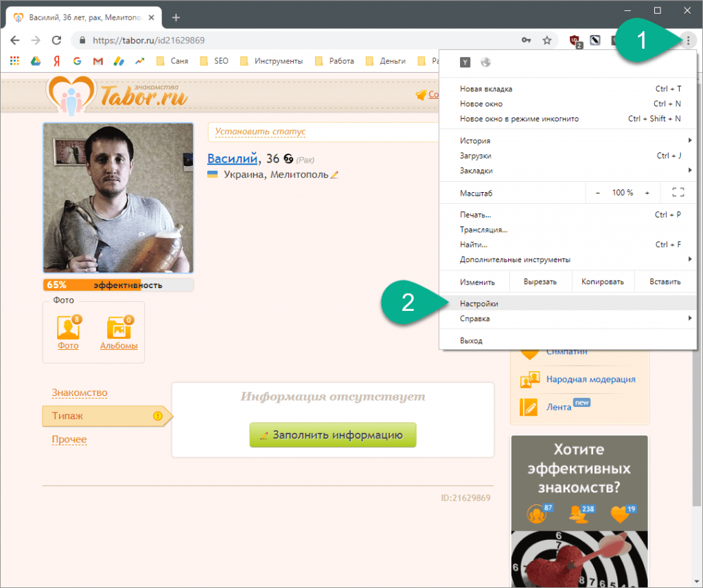Screen dimensions: 703x588
Task: Select the Типаж tab
Action: pyautogui.click(x=106, y=416)
